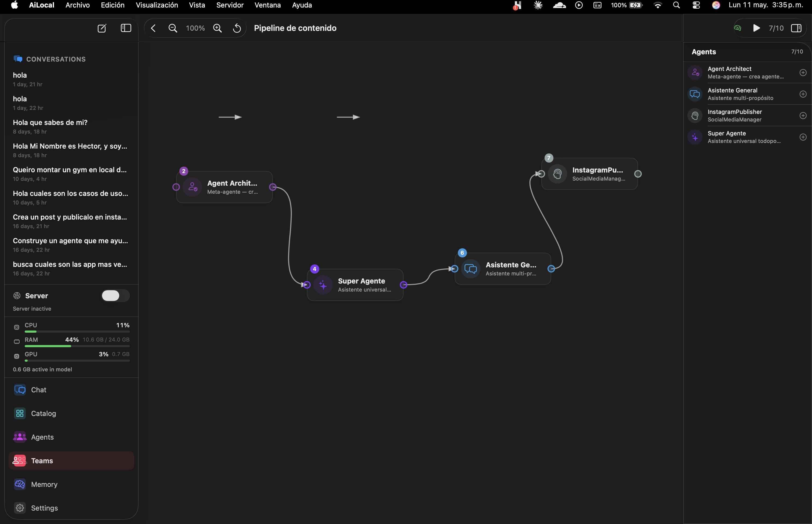Click the output port of Agent Architect node
The width and height of the screenshot is (812, 524).
[x=273, y=187]
